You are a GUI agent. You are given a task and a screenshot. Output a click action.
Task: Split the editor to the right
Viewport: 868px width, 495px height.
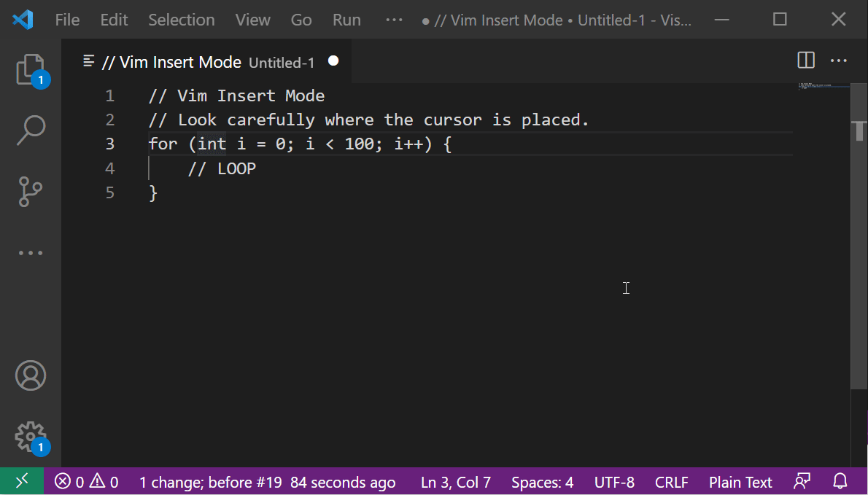tap(805, 61)
